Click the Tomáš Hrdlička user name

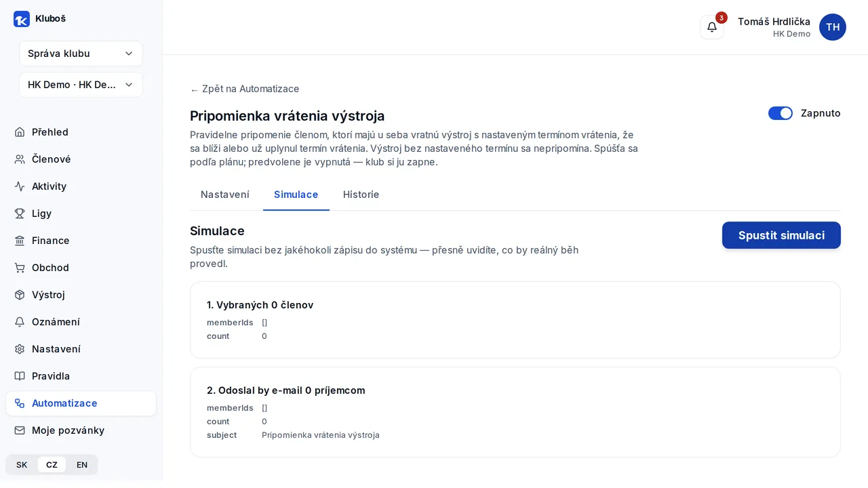774,22
